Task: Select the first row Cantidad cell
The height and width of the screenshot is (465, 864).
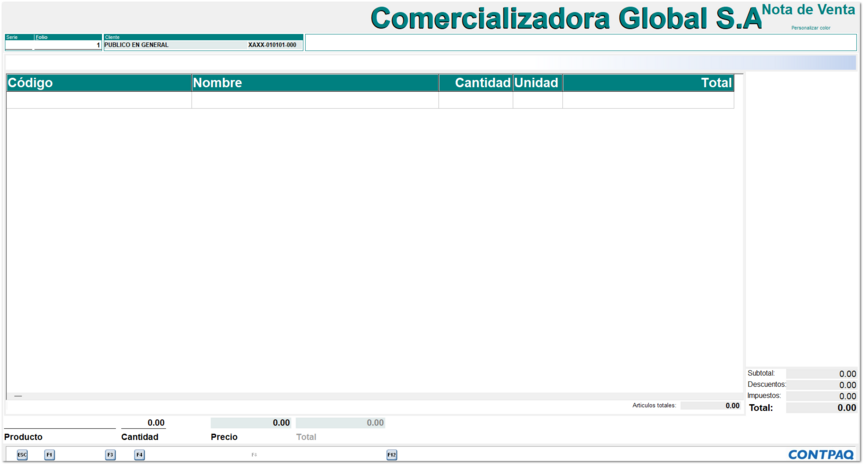Action: pyautogui.click(x=476, y=100)
